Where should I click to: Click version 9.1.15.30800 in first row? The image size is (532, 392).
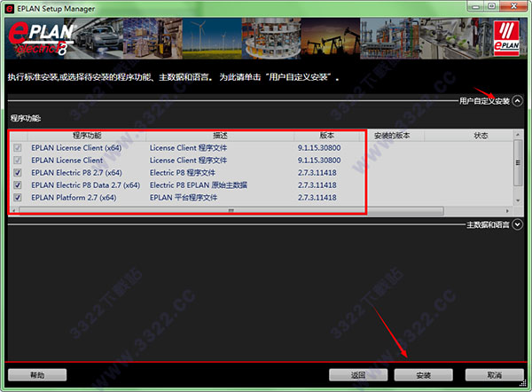(x=319, y=148)
